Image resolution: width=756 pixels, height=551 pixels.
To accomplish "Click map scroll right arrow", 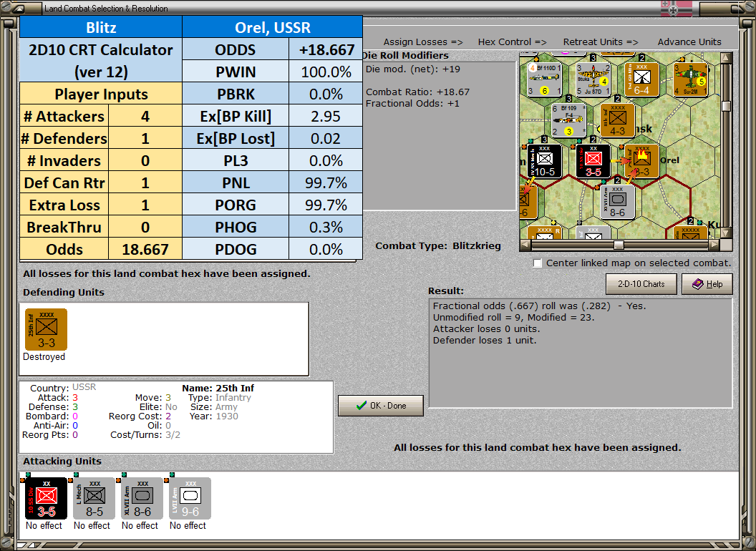I will pos(714,245).
